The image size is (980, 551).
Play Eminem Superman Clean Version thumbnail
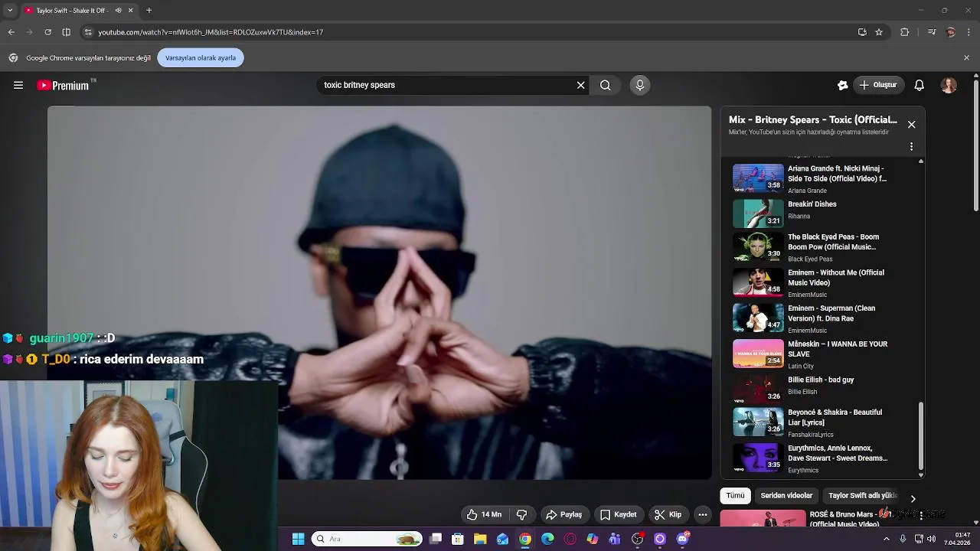pos(758,318)
